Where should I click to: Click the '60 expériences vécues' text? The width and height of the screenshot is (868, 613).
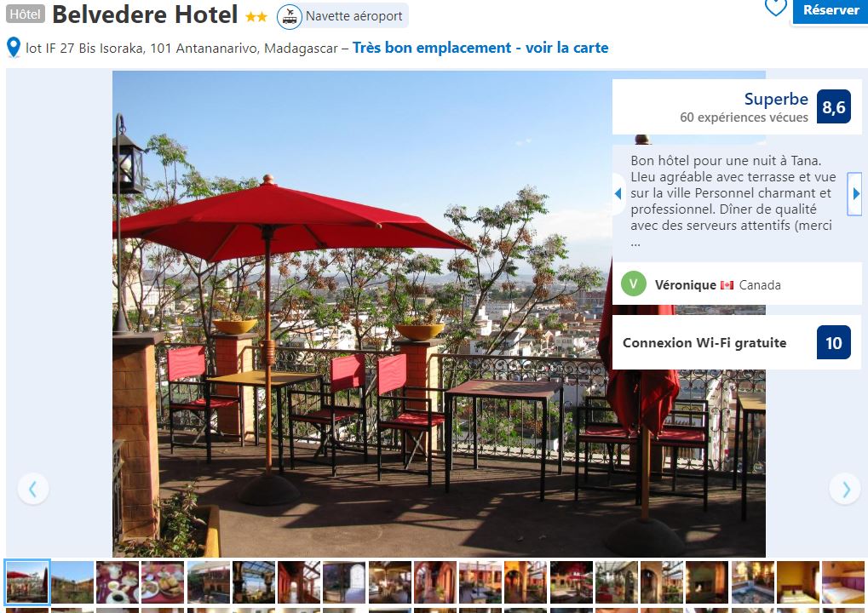click(744, 117)
